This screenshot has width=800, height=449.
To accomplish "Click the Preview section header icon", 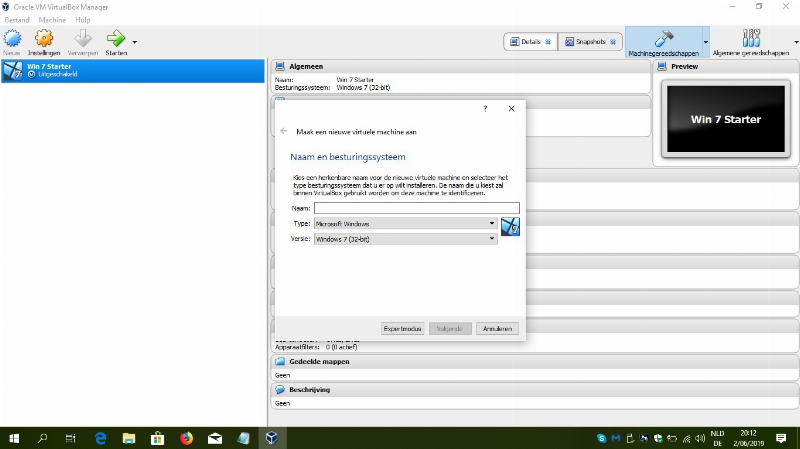I will pos(662,66).
